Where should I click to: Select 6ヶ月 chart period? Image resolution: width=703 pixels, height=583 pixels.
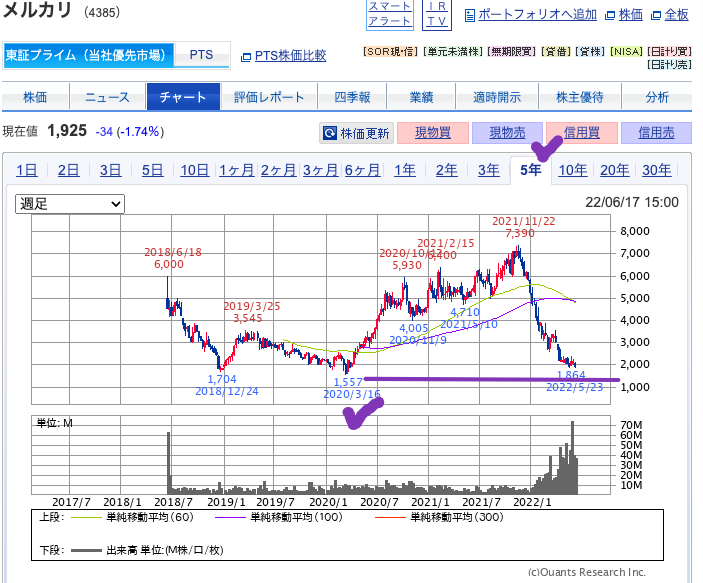click(x=362, y=170)
